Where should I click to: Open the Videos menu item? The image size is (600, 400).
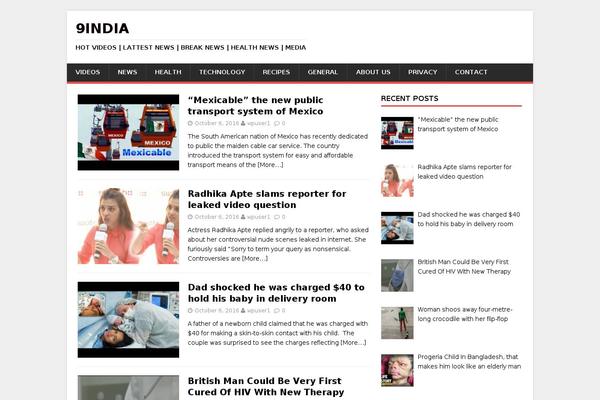click(88, 72)
